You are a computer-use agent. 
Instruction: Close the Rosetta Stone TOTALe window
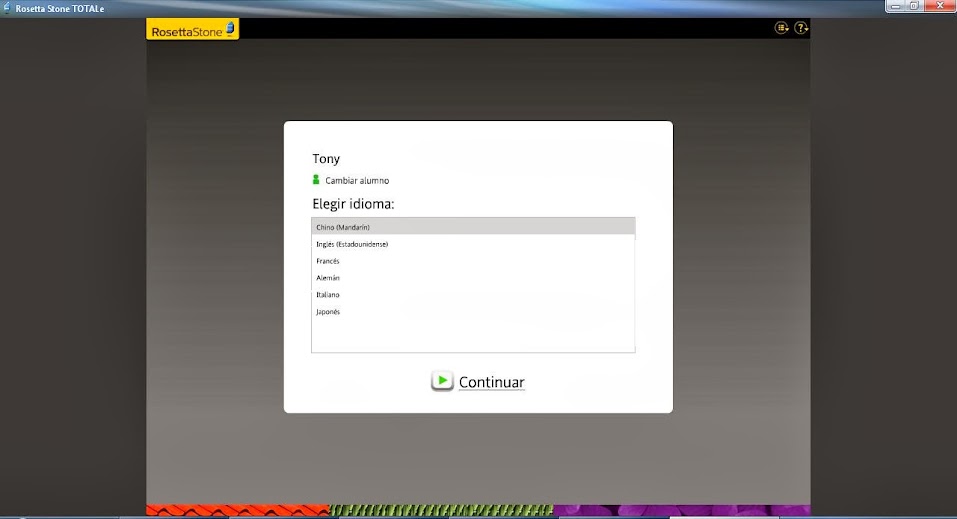[940, 6]
